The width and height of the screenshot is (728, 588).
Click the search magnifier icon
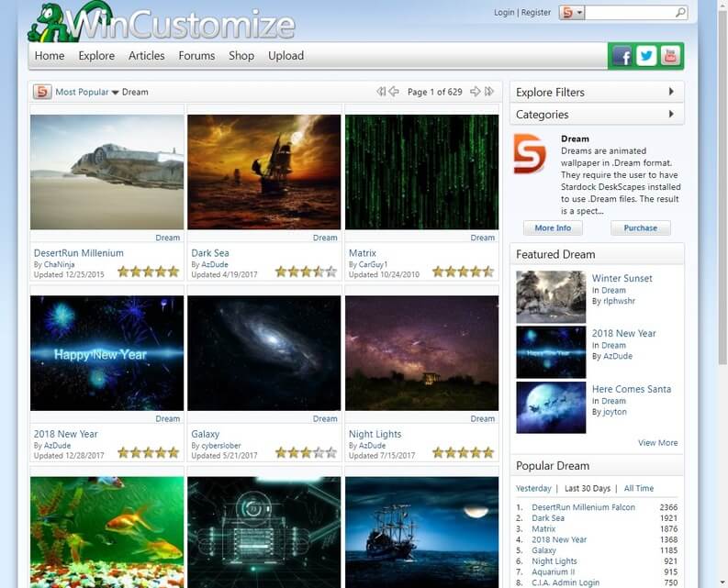(x=680, y=13)
